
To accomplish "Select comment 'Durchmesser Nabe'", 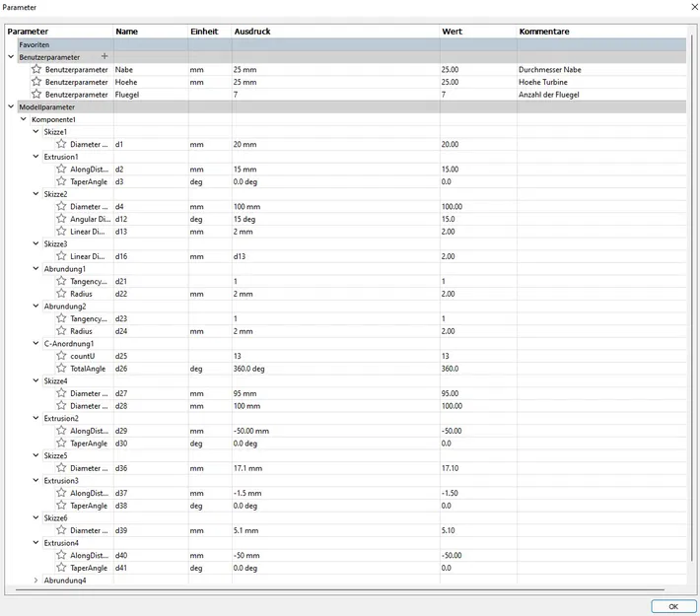I will click(x=550, y=70).
